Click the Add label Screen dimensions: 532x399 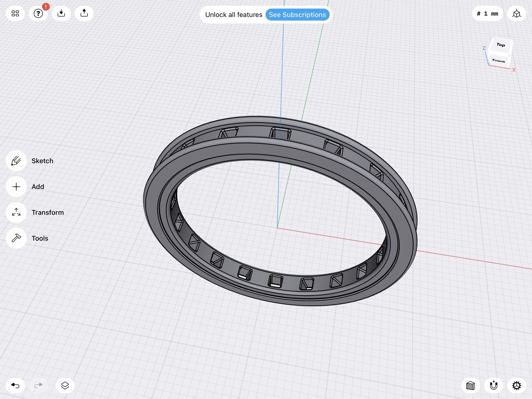[x=38, y=187]
